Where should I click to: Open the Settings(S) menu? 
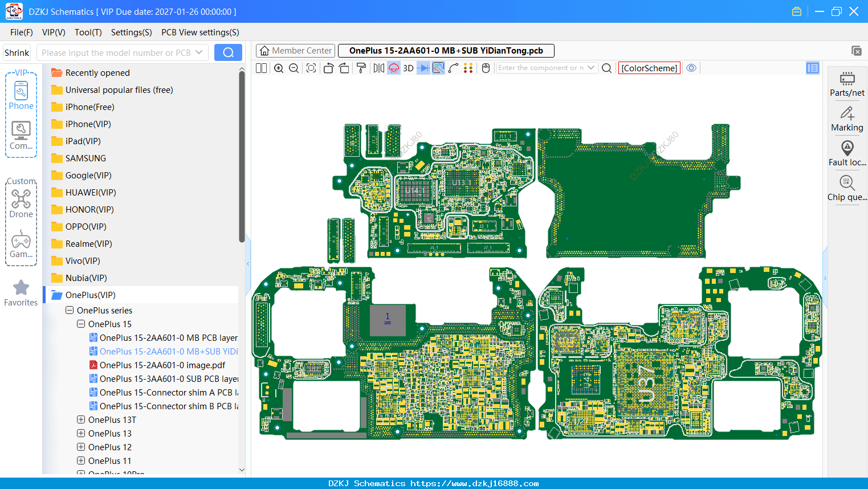coord(132,32)
